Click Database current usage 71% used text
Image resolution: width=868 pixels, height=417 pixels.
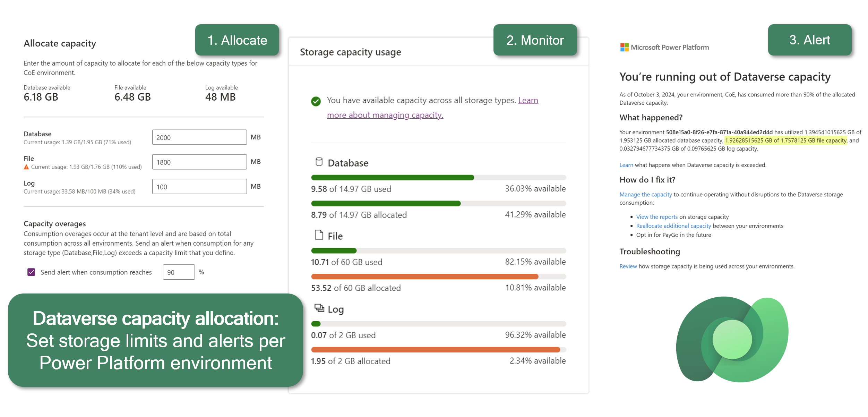click(77, 142)
